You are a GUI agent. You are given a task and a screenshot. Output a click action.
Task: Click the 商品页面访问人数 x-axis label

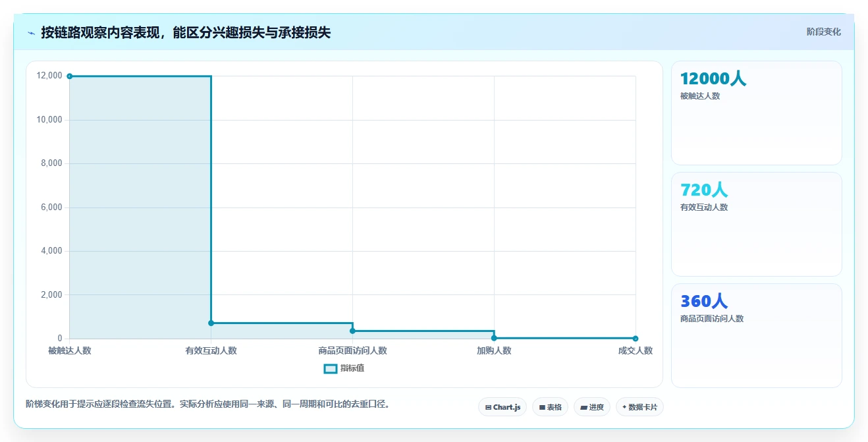point(353,350)
